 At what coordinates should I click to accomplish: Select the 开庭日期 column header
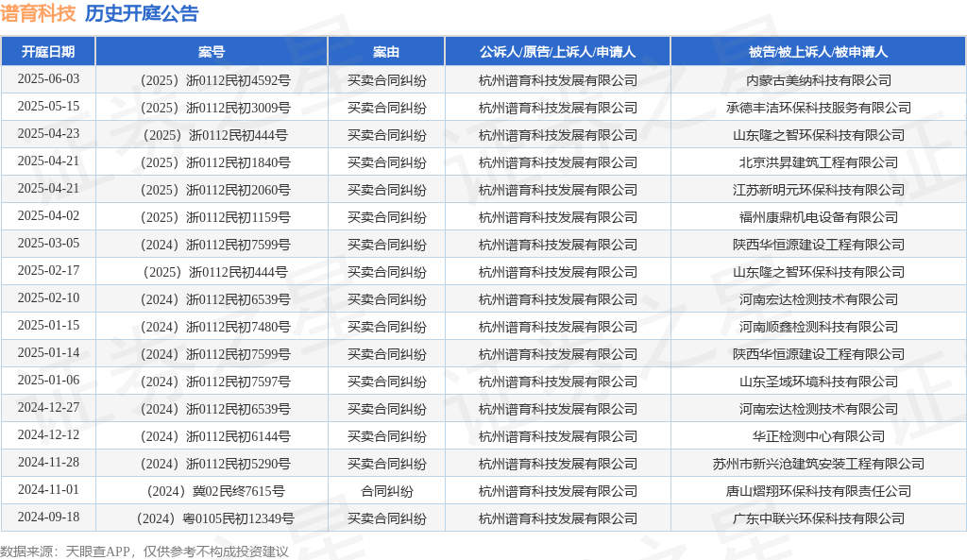tap(48, 52)
